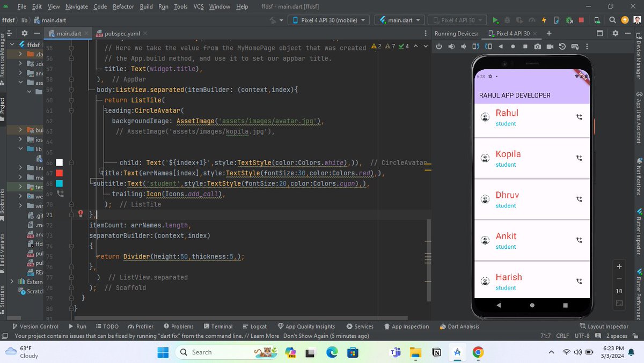Open Project panel settings gear
Viewport: 644px width, 363px height.
25,33
